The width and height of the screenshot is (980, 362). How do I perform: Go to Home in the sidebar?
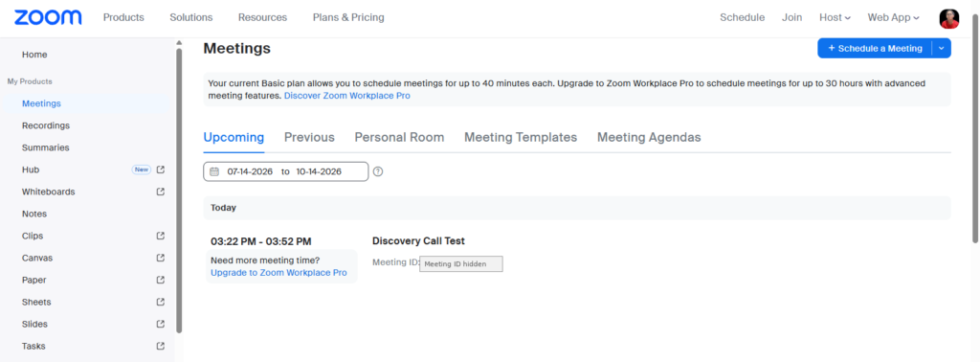(34, 55)
